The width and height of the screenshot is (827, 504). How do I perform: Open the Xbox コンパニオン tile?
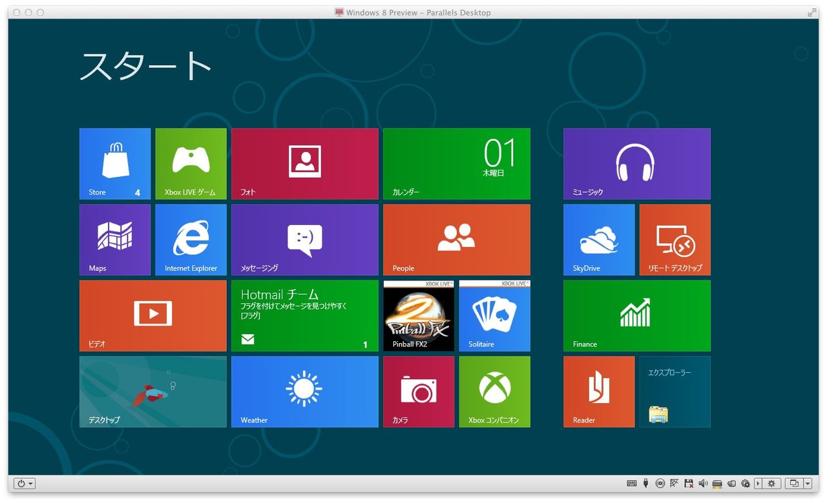pos(495,392)
